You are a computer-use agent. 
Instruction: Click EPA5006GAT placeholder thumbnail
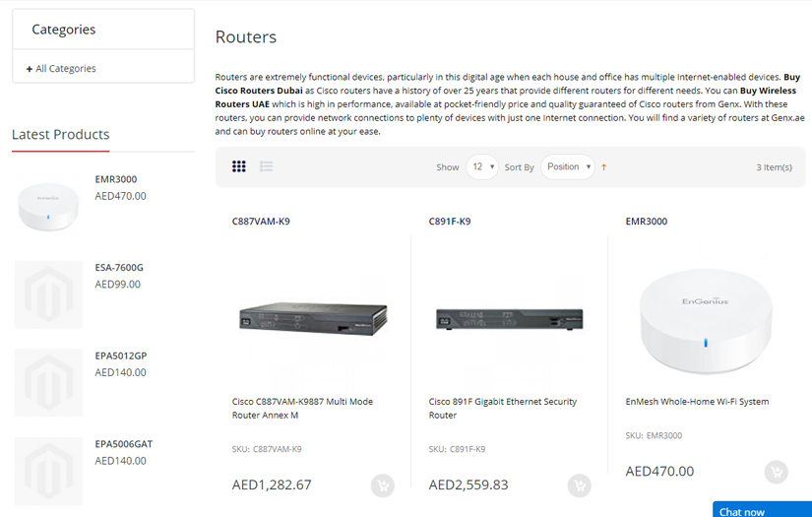pos(48,471)
